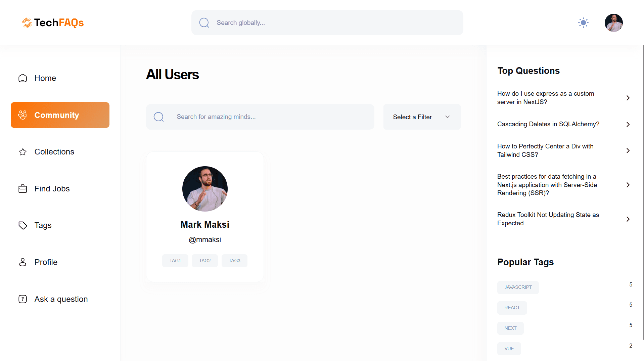Click the Ask a question icon

[x=22, y=299]
